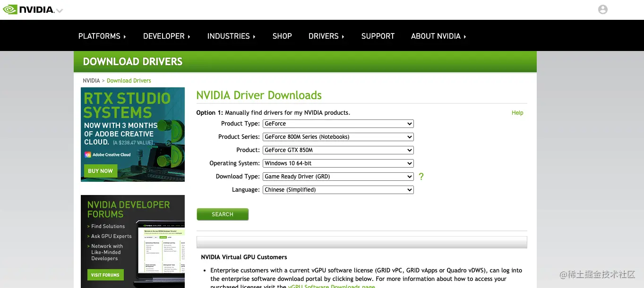Open the Help link
This screenshot has height=288, width=644.
(517, 113)
